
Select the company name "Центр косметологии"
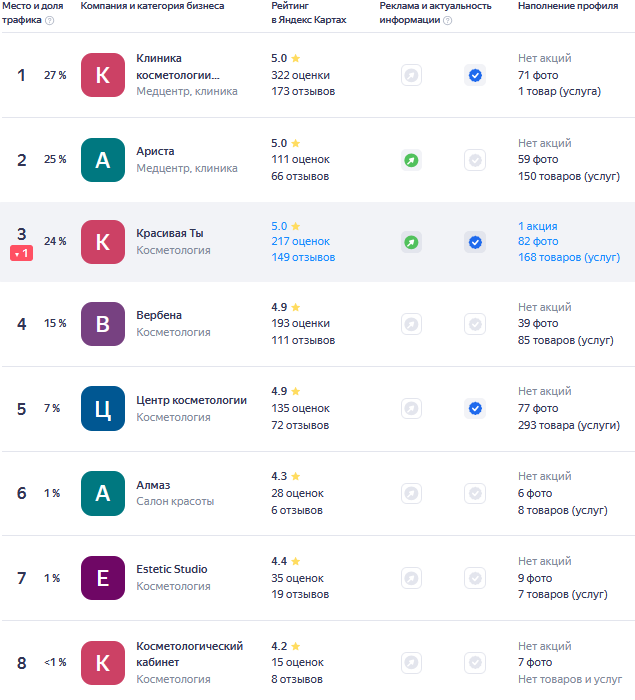click(x=192, y=400)
